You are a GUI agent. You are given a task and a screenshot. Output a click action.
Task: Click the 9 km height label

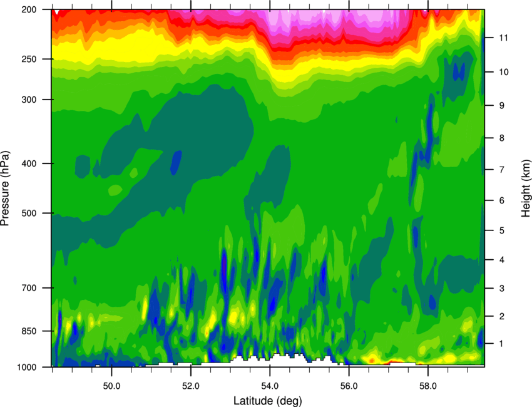[502, 106]
